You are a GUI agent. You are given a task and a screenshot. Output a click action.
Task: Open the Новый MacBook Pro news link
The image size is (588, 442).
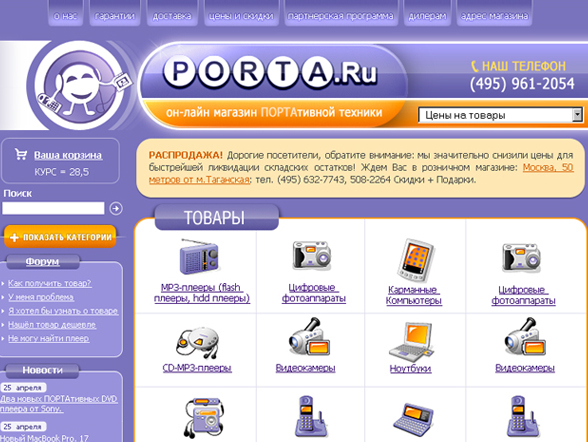(x=44, y=438)
